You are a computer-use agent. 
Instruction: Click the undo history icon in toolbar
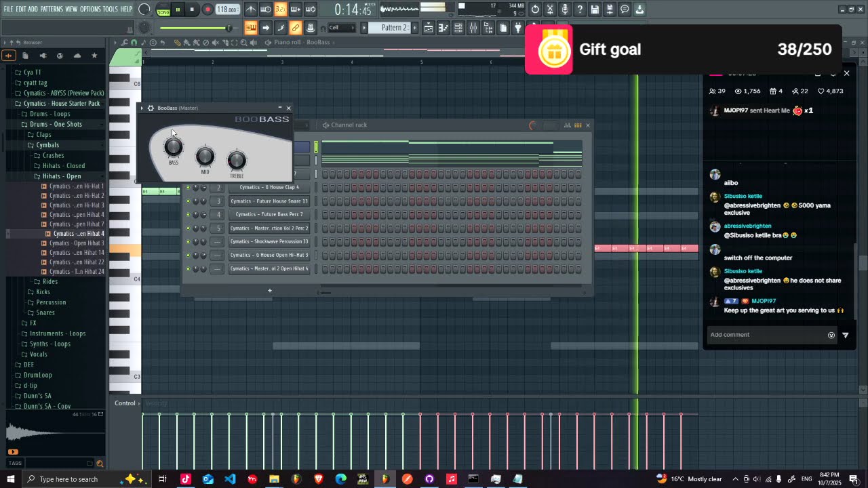coord(536,9)
